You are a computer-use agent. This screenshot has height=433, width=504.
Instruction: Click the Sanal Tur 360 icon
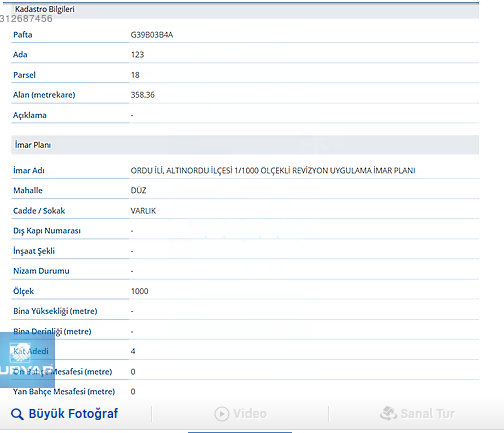click(x=388, y=414)
